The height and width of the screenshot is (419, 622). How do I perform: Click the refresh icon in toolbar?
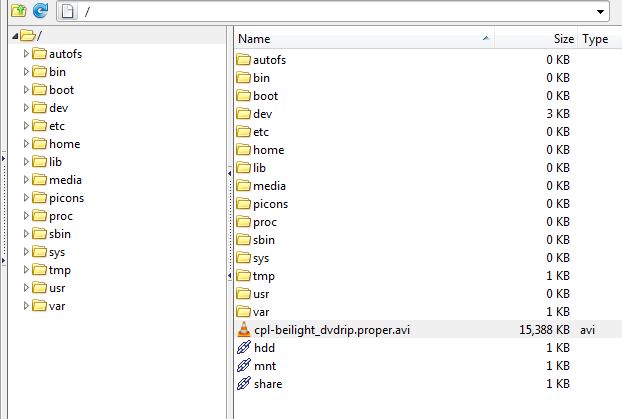coord(40,10)
